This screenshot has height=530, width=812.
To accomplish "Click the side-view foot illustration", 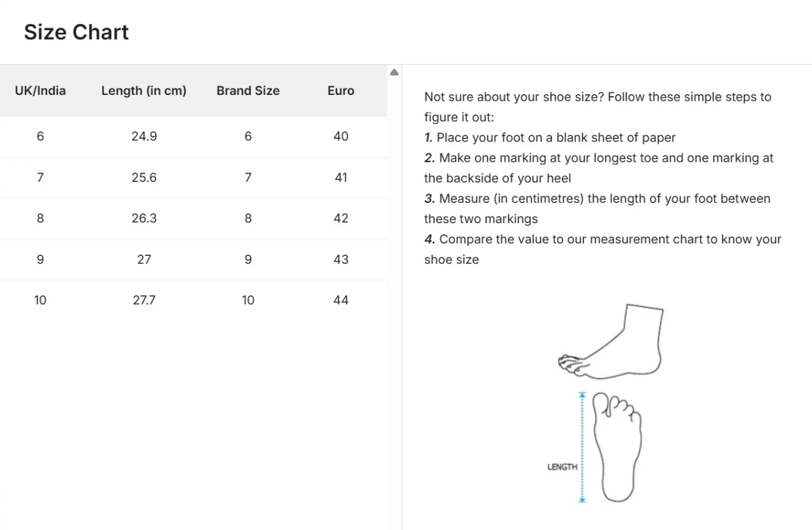I will (x=612, y=343).
